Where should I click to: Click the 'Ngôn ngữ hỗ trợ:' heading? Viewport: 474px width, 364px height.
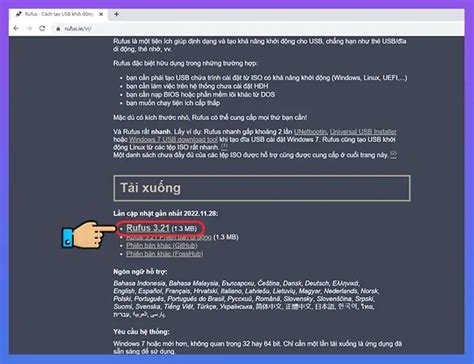[140, 272]
